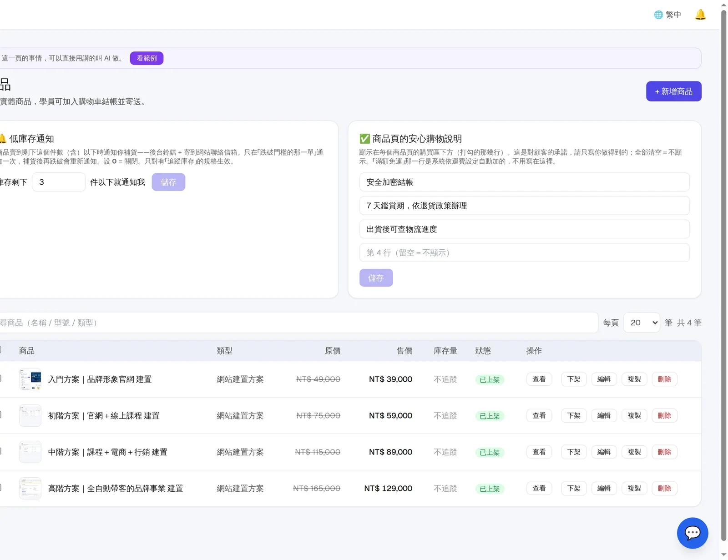Open the notification bell icon
728x560 pixels.
700,15
